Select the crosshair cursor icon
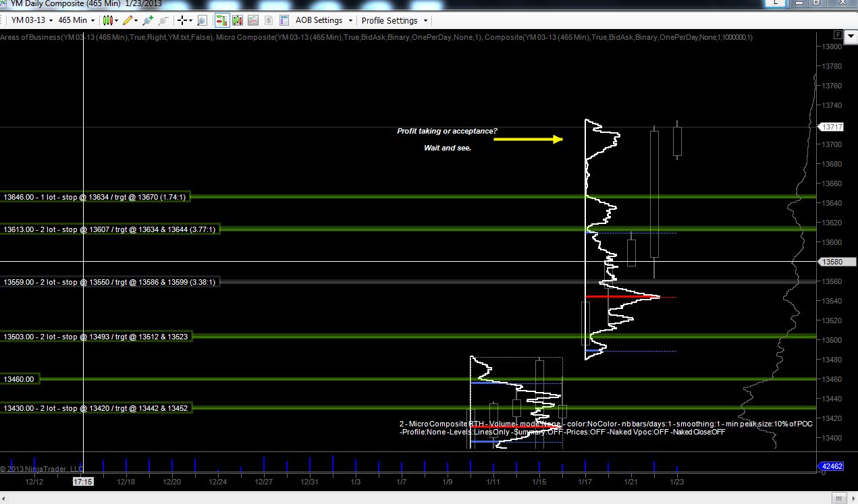This screenshot has width=858, height=504. [x=182, y=20]
